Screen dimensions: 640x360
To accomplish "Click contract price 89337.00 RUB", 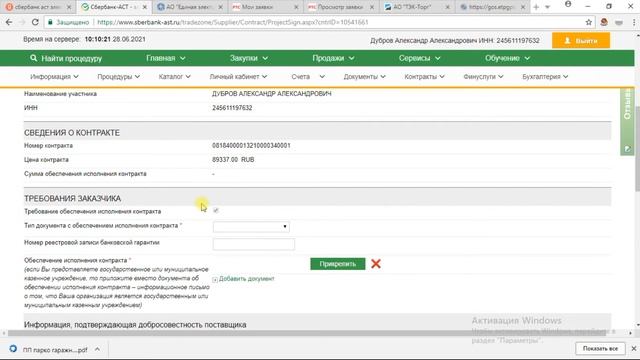I will (233, 160).
